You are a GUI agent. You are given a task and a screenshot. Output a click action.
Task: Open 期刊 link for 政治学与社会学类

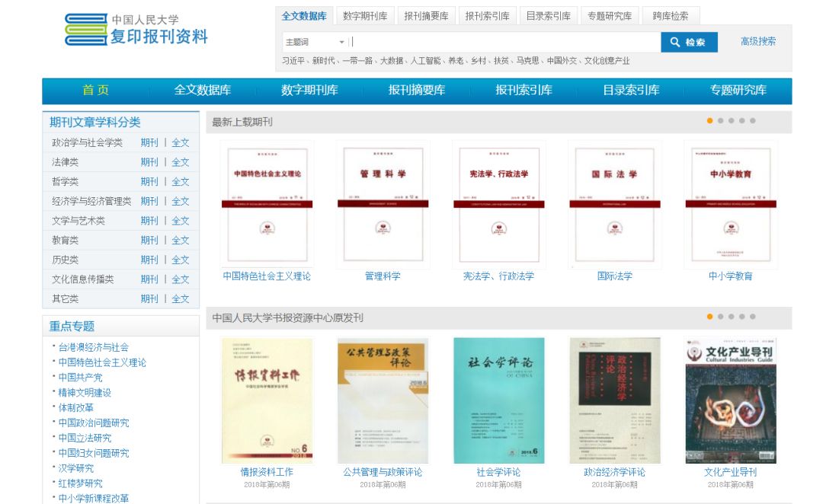point(149,142)
